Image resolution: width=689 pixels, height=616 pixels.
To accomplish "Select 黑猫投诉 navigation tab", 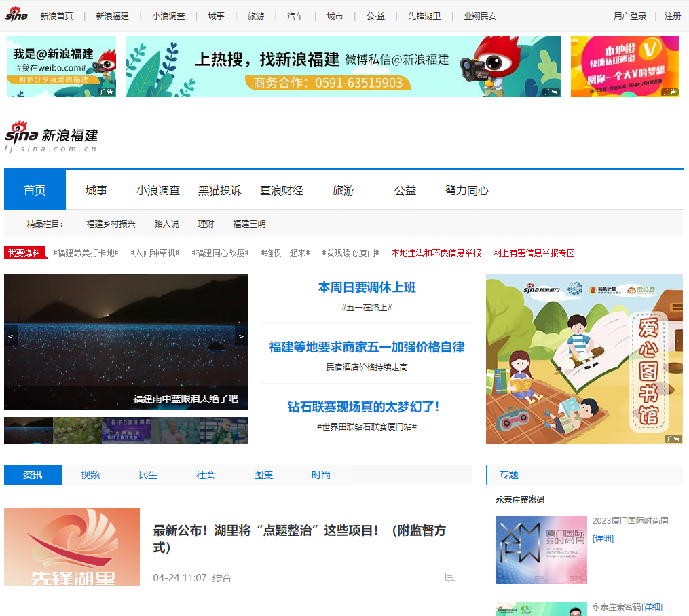I will [x=220, y=190].
